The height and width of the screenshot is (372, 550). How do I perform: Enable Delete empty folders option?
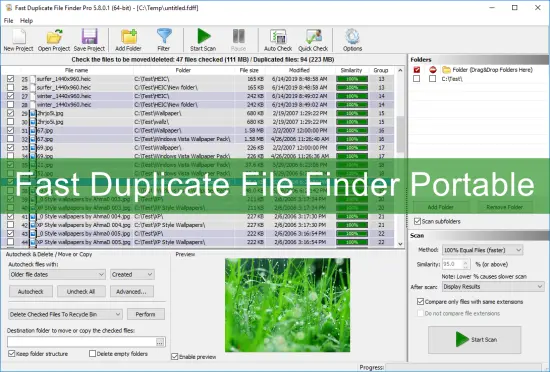point(92,353)
